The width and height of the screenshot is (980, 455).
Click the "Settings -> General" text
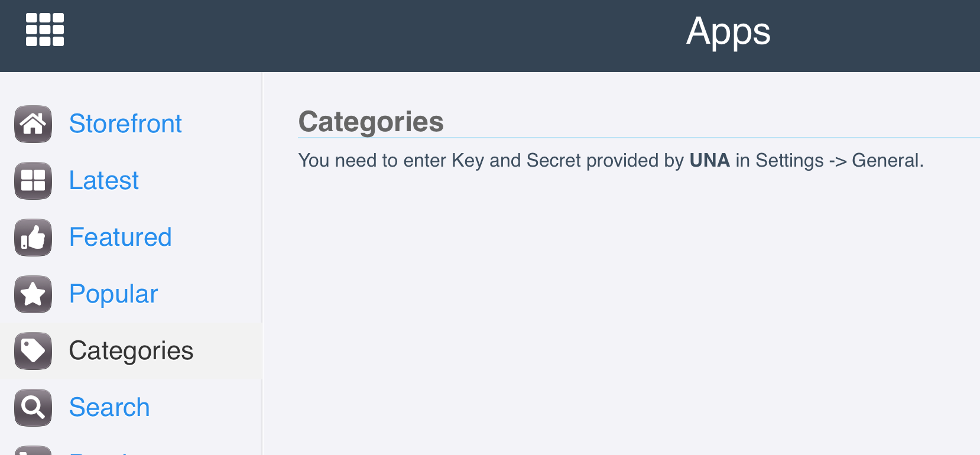[838, 161]
